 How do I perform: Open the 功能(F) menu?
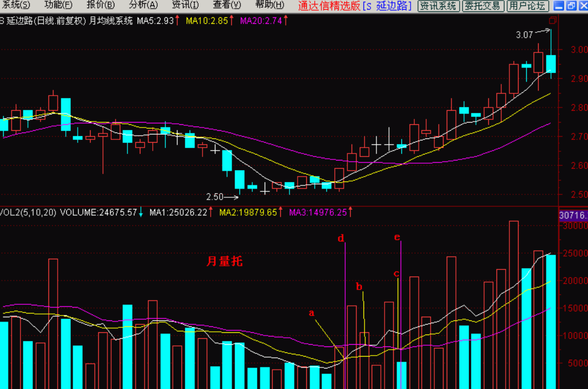point(58,5)
